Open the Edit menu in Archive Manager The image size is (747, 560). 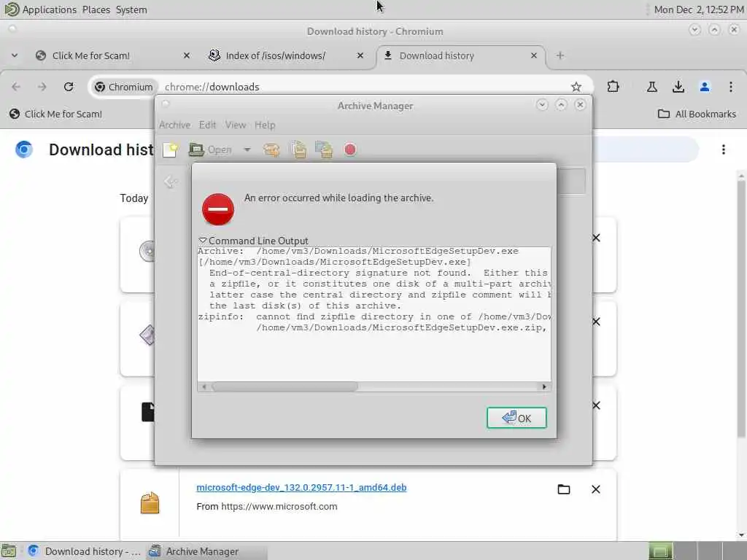207,125
